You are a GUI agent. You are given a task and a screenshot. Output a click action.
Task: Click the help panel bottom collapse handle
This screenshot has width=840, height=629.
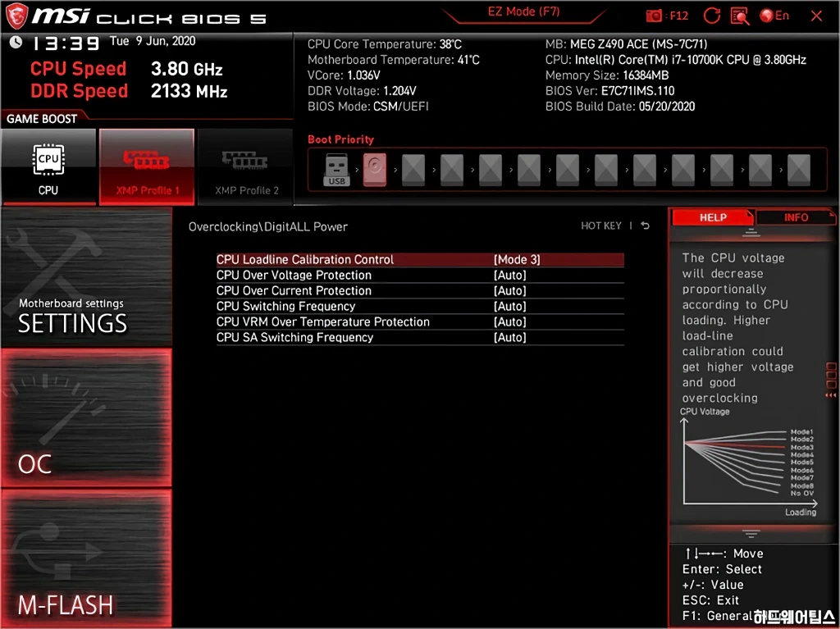coord(751,534)
